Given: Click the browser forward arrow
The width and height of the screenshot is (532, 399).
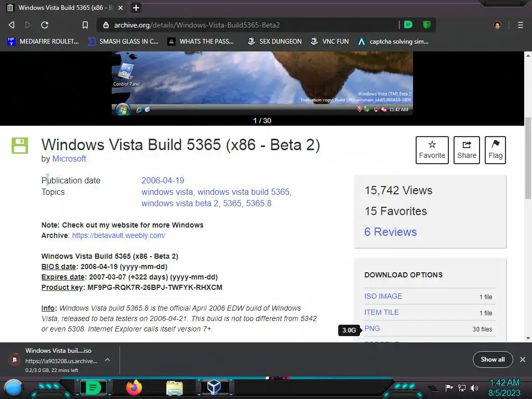Looking at the screenshot, I should pos(28,25).
